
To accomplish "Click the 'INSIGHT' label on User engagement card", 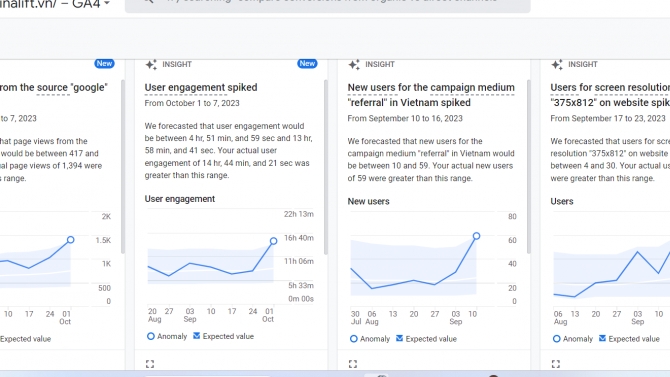I will tap(177, 64).
